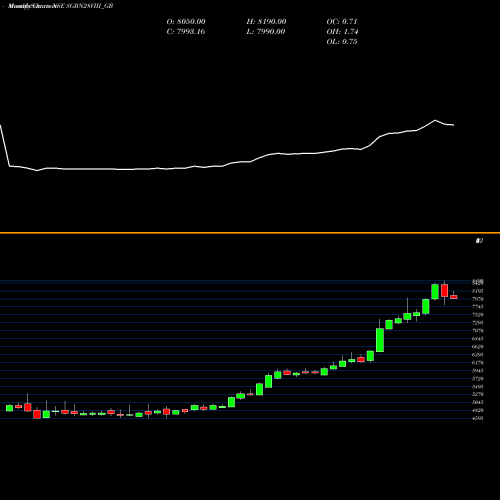Click the 7763 price axis label
Viewport: 500px width, 500px height.
(x=478, y=307)
